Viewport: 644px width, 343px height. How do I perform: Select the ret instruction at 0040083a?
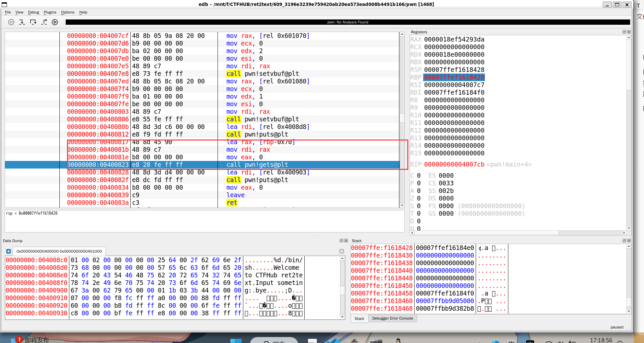coord(232,203)
